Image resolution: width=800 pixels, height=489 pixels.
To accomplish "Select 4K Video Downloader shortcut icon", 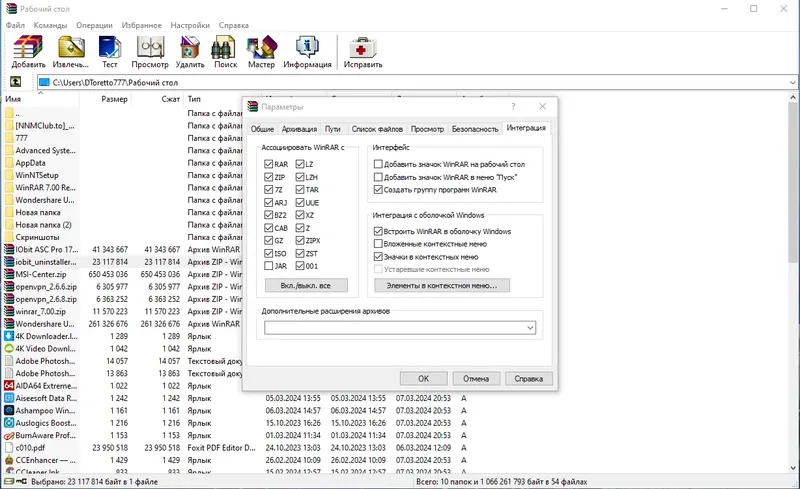I will (x=9, y=349).
